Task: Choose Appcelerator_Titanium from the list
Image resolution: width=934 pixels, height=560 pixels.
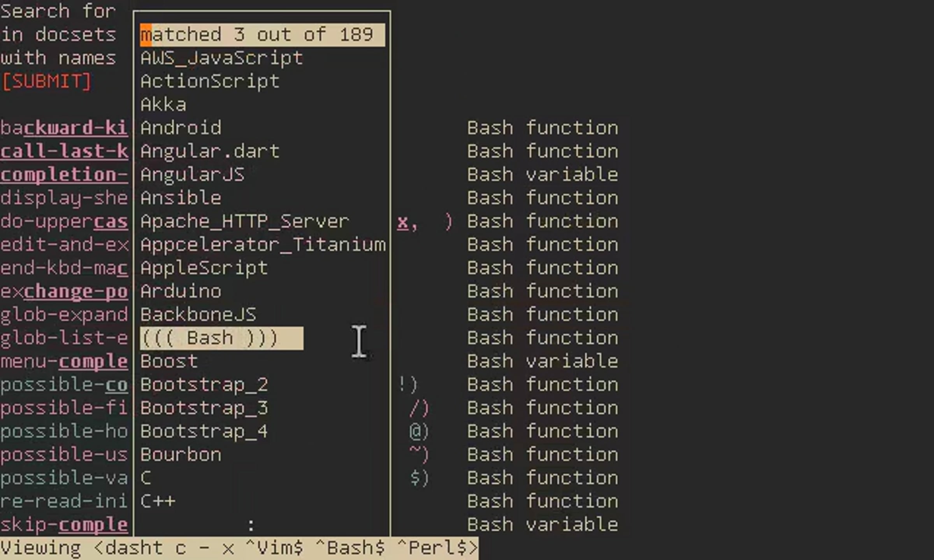Action: 263,245
